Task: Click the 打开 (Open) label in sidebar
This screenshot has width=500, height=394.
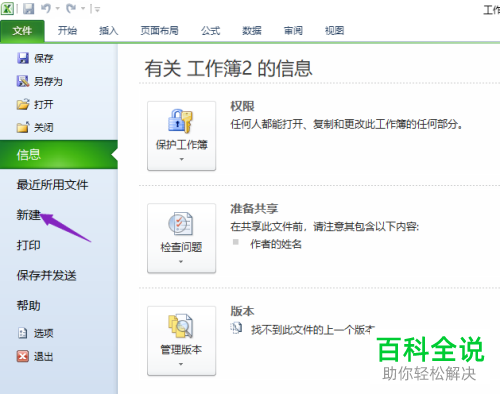Action: (x=43, y=105)
